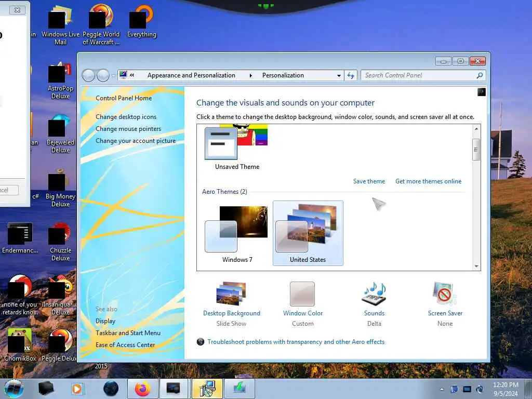Open Troubleshoot transparency and Aero effects link
532x399 pixels.
point(296,342)
